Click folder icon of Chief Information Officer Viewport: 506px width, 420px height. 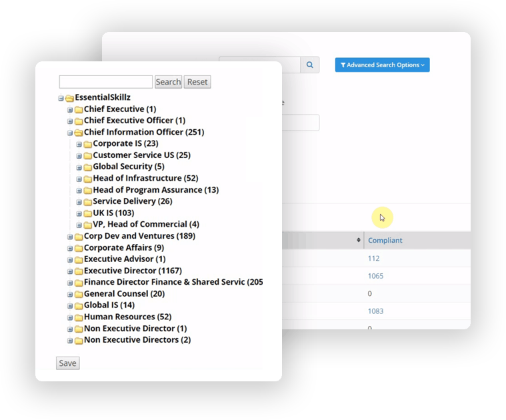tap(79, 133)
